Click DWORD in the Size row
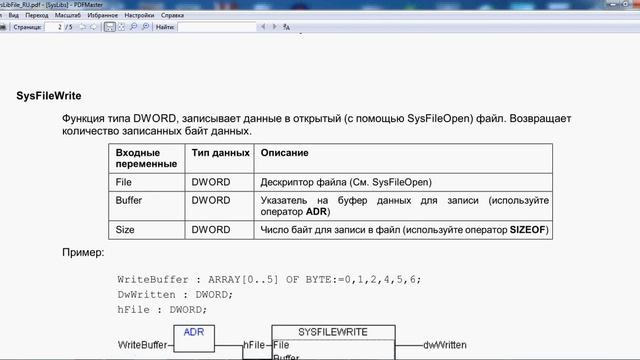 coord(211,230)
